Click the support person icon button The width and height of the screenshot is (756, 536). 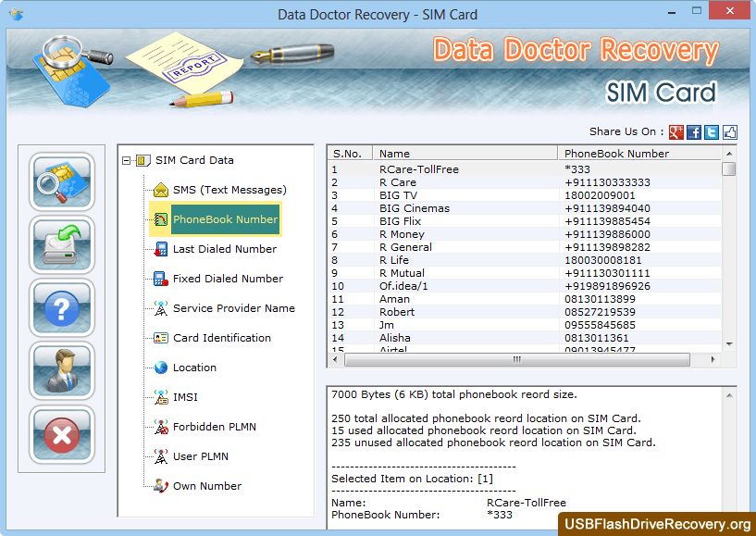click(x=62, y=370)
